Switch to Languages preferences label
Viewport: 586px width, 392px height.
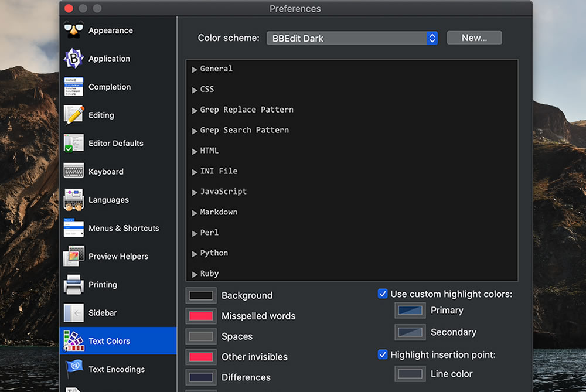(x=109, y=200)
